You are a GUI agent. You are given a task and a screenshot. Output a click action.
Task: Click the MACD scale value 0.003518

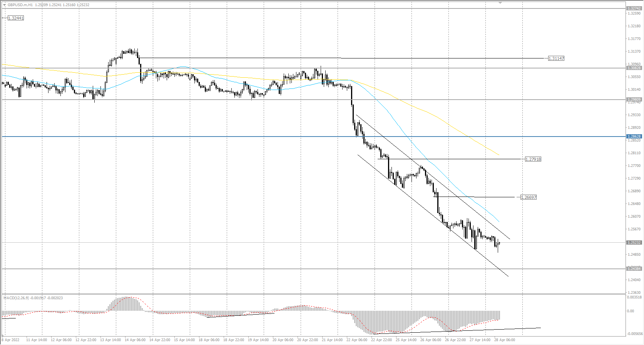634,297
